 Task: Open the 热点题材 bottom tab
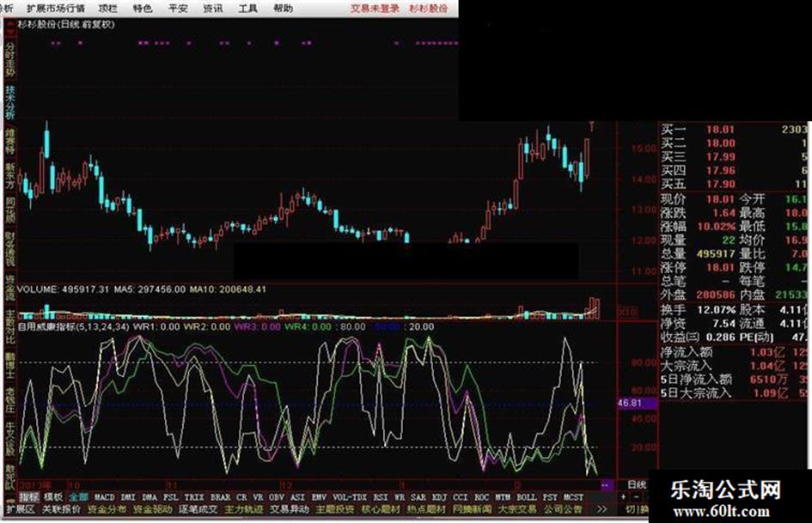(426, 509)
